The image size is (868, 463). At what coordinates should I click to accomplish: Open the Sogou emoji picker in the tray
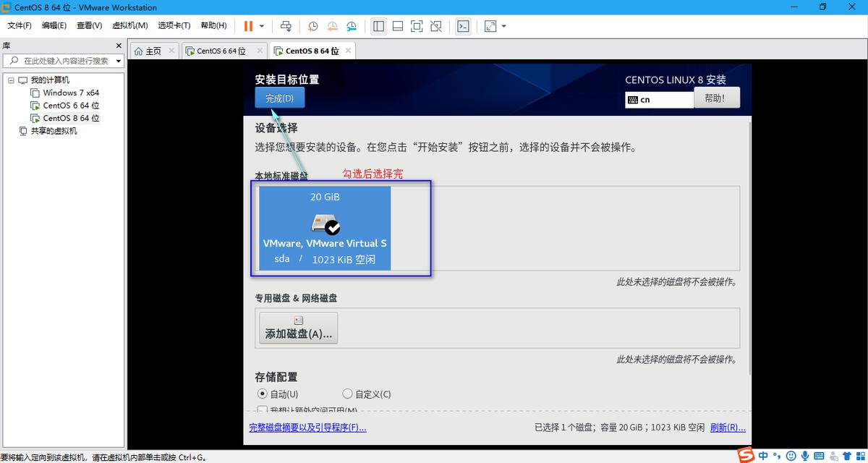pos(791,456)
